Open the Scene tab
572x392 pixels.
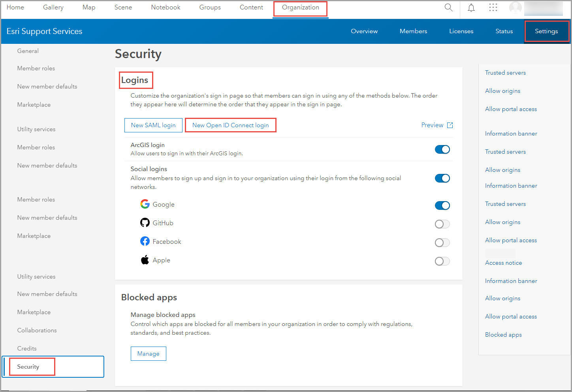pyautogui.click(x=123, y=8)
